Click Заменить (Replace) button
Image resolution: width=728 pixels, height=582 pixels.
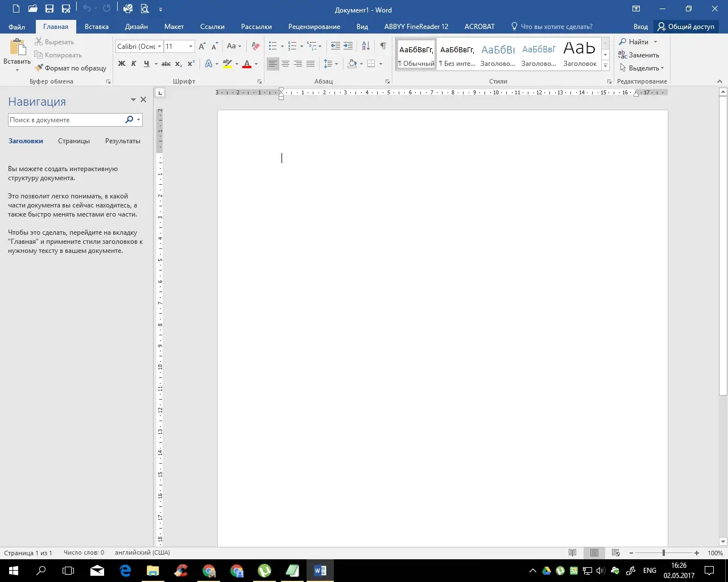(x=639, y=55)
